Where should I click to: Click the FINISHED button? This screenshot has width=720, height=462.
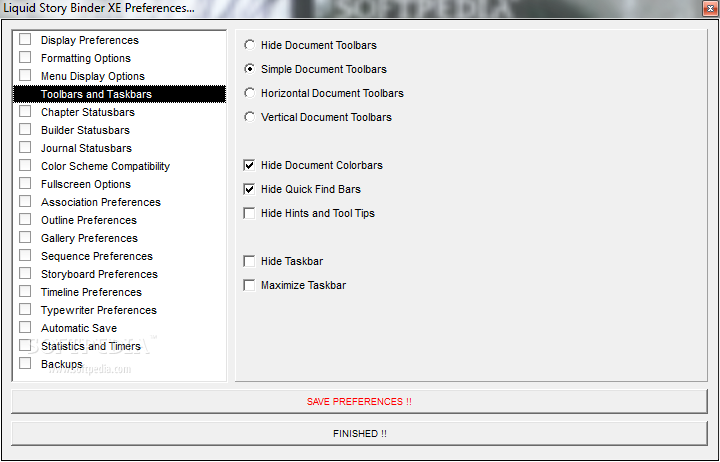coord(359,434)
